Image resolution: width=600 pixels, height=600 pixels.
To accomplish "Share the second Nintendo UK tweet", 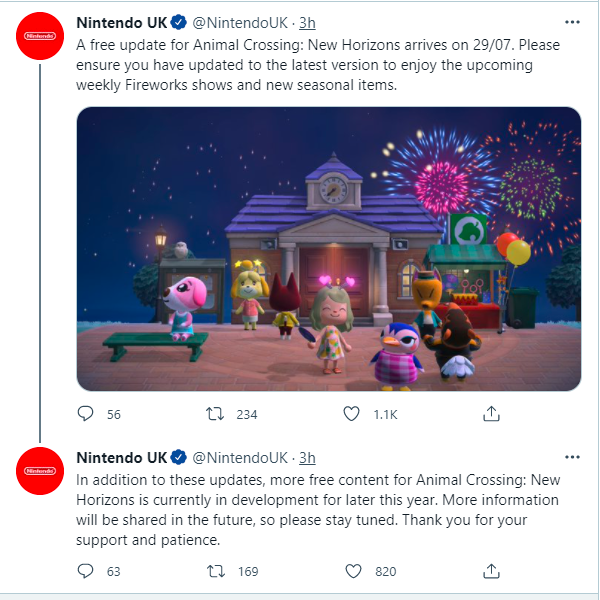I will [x=491, y=571].
